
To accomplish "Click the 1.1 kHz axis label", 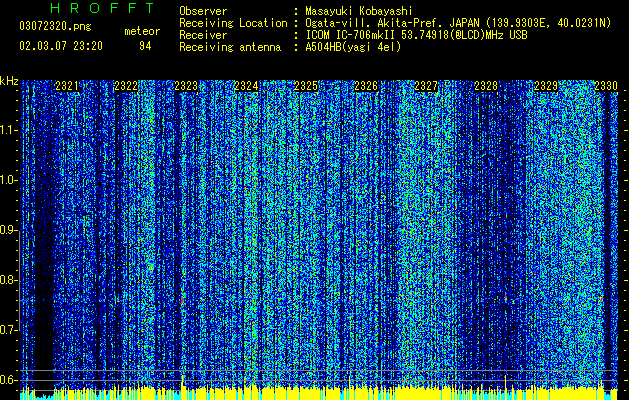I will tap(8, 130).
